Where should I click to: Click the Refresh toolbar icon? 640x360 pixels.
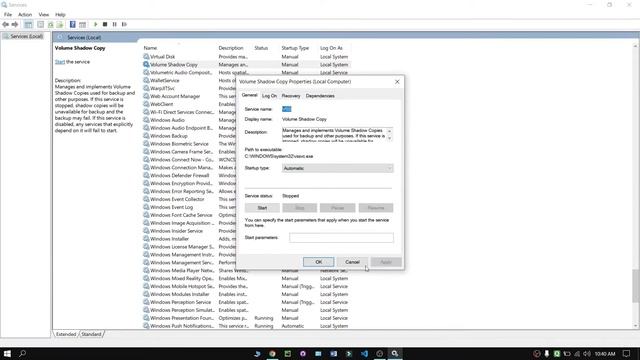[50, 24]
